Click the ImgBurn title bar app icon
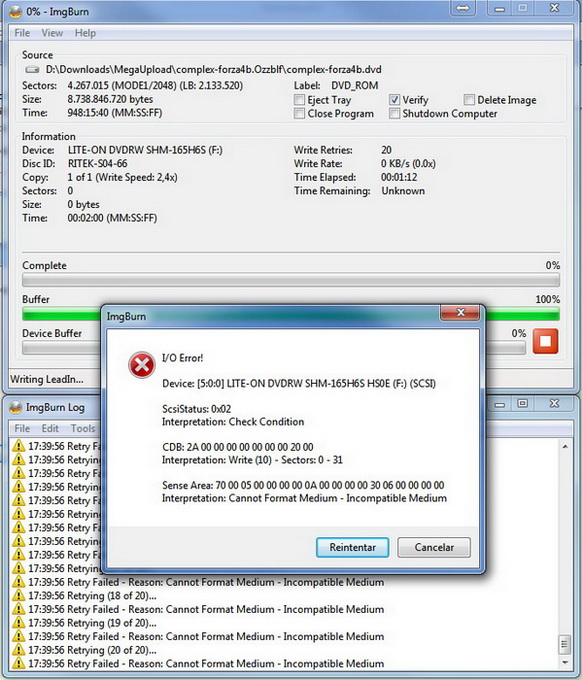582x680 pixels. click(16, 12)
